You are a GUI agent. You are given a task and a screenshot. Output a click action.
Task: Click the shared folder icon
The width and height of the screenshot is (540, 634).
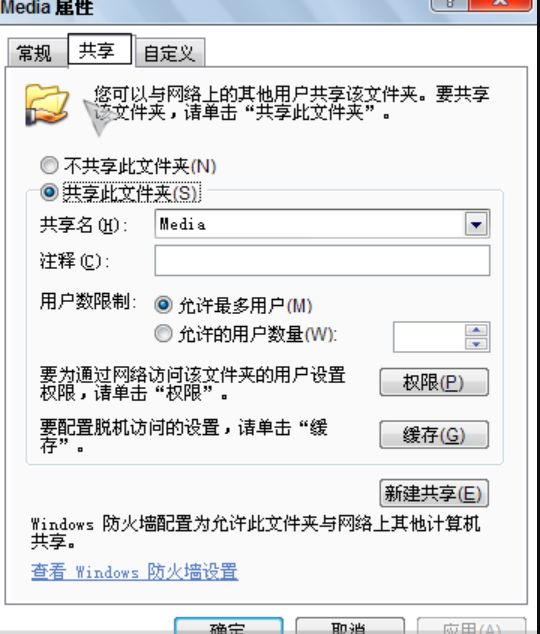click(x=47, y=105)
